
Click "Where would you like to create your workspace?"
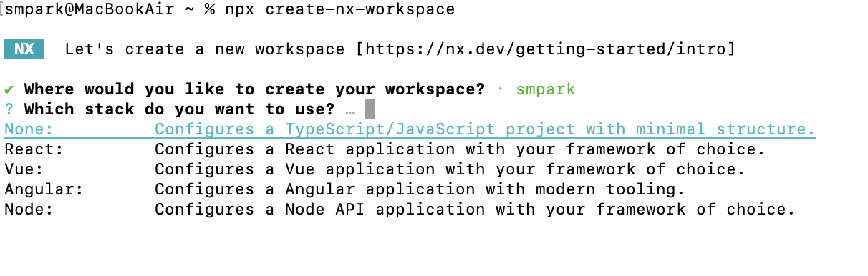tap(254, 89)
